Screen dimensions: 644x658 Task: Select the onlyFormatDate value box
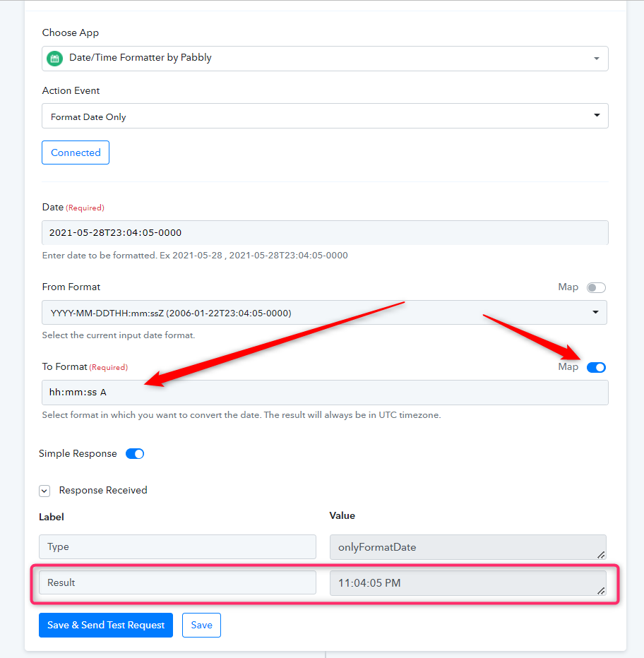pyautogui.click(x=468, y=547)
